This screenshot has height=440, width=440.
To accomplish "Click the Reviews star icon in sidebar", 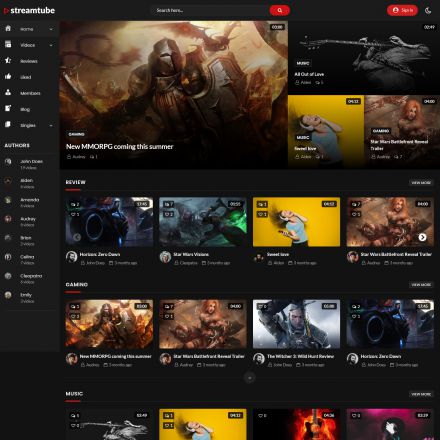I will click(8, 60).
